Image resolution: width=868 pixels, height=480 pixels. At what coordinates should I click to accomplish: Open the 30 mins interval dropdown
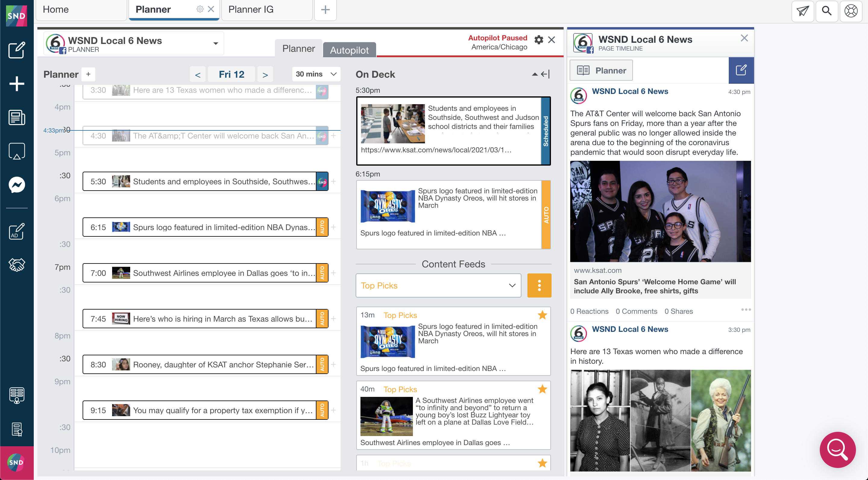point(316,74)
